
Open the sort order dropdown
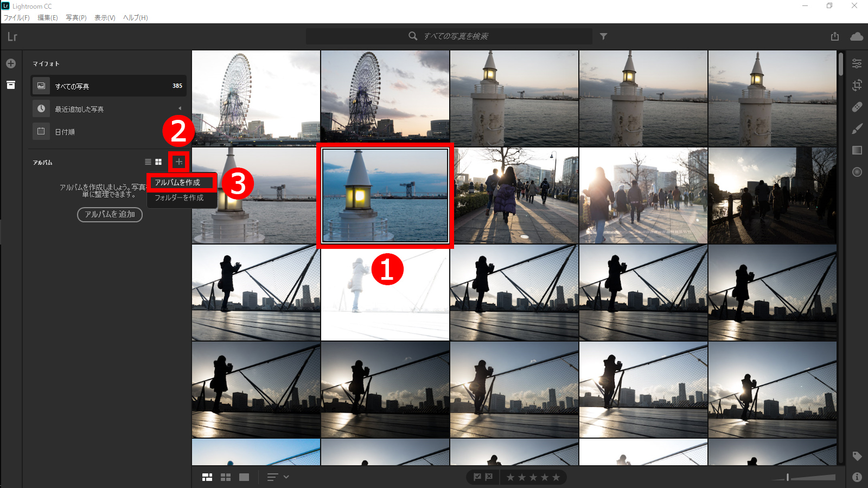(x=278, y=477)
